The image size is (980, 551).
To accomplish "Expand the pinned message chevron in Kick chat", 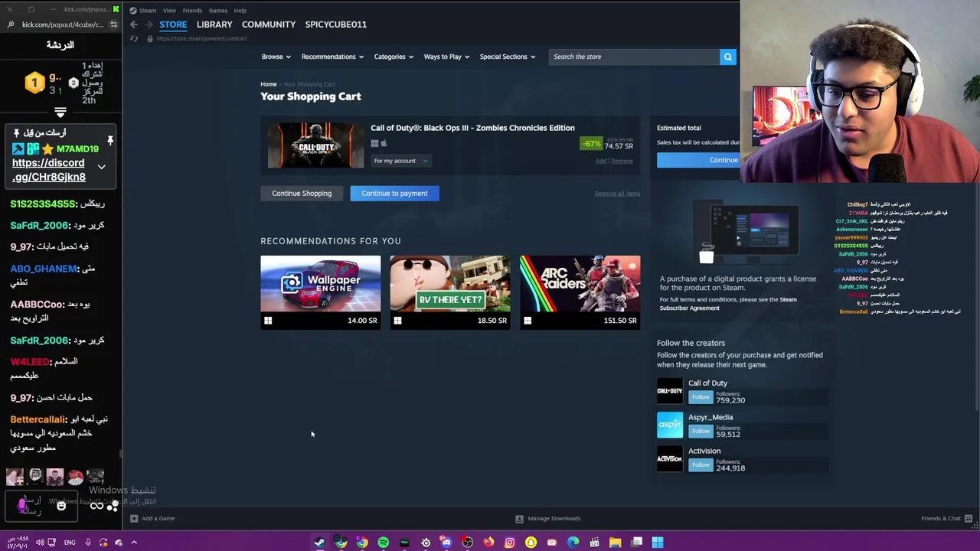I will click(101, 167).
